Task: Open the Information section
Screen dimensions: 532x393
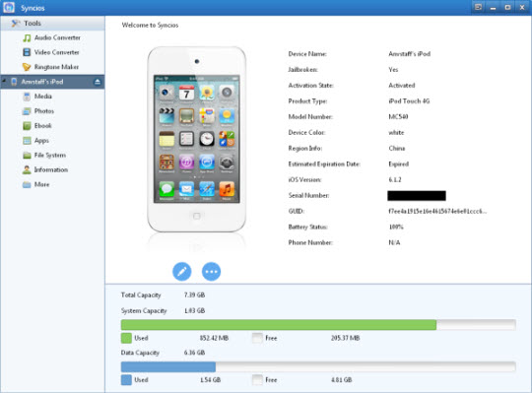Action: (45, 169)
